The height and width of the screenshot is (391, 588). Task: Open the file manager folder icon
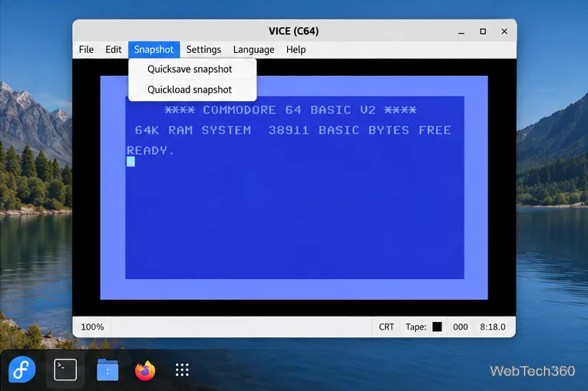[107, 370]
